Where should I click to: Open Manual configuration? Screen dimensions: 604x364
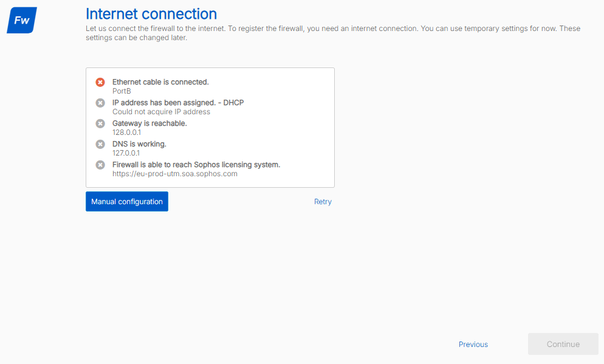[127, 202]
